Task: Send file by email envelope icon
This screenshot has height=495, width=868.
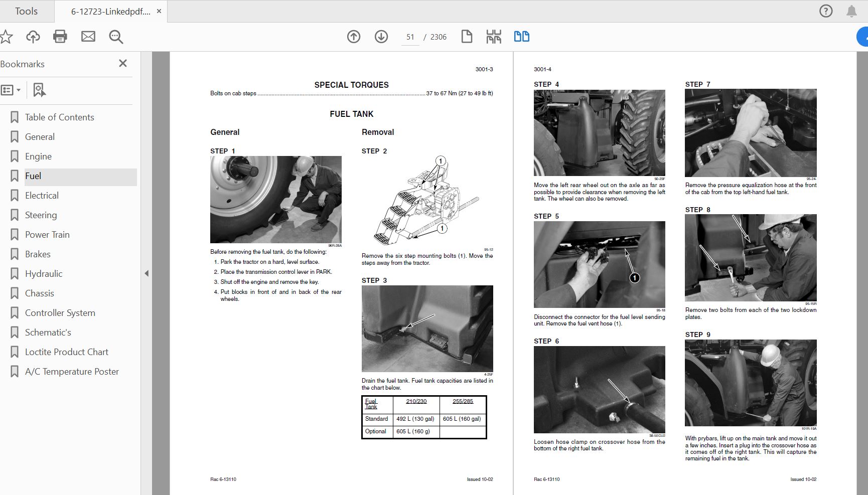Action: point(88,37)
